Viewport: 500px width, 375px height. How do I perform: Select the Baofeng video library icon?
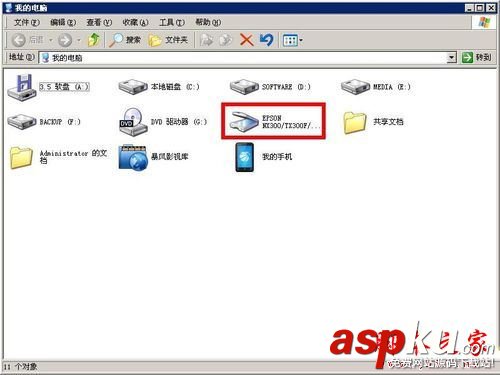tap(133, 157)
